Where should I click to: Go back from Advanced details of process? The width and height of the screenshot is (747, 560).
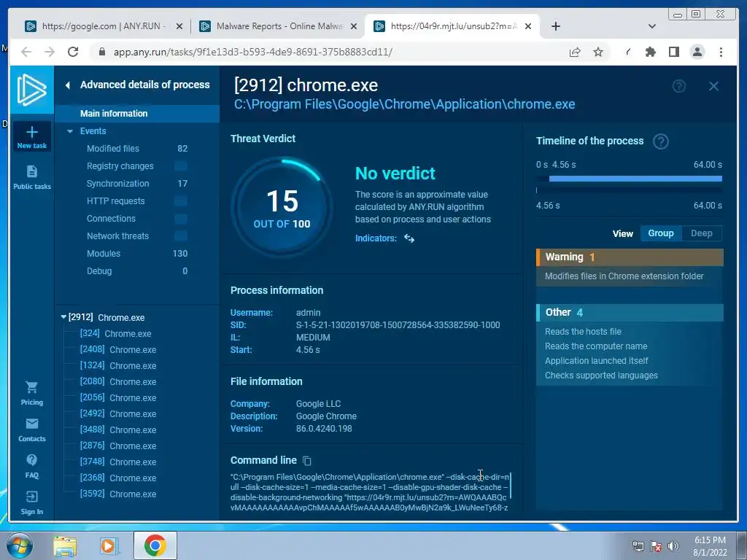[x=68, y=85]
